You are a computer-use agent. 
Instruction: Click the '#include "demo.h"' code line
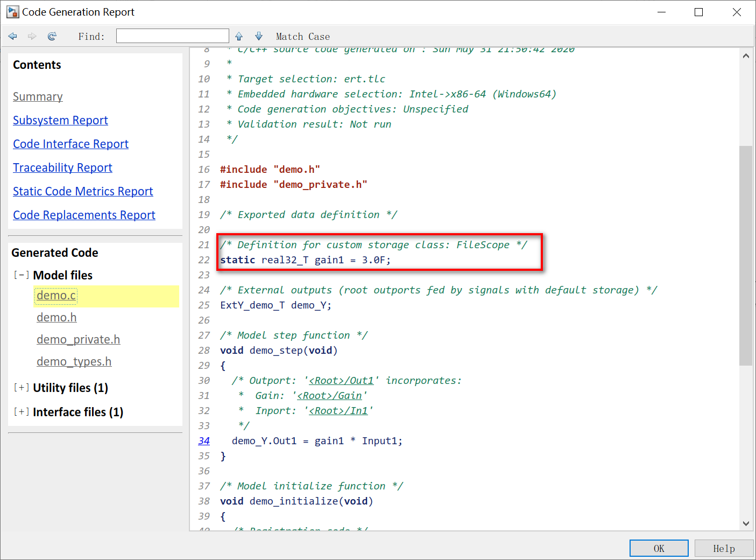point(270,170)
